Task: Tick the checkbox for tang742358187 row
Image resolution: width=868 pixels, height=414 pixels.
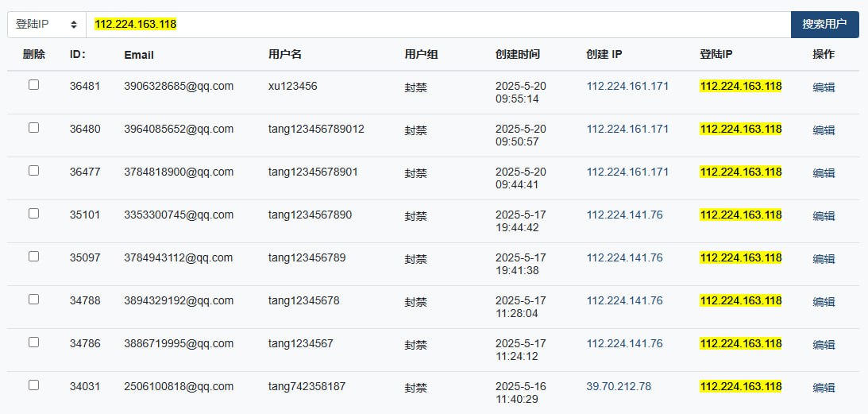Action: coord(34,385)
